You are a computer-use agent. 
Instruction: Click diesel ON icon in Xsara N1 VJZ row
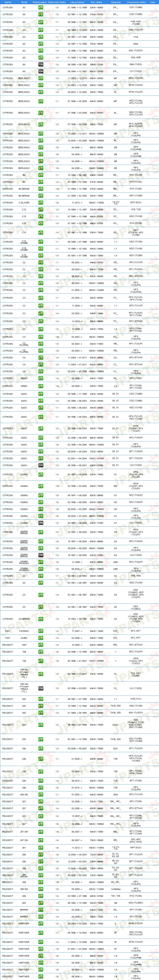[41, 523]
